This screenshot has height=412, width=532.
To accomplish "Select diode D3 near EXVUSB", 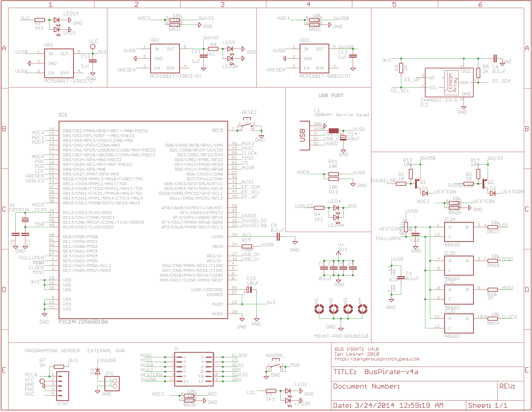I will pyautogui.click(x=98, y=371).
